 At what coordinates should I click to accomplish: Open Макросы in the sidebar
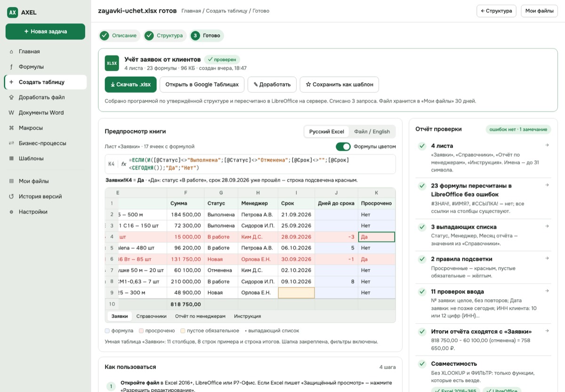[45, 128]
